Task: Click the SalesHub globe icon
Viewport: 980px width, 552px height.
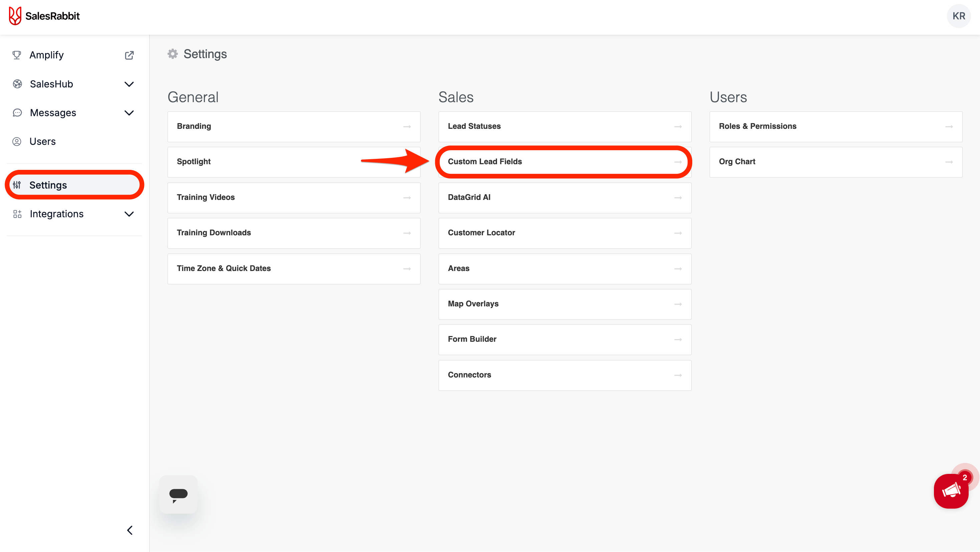Action: (x=17, y=84)
